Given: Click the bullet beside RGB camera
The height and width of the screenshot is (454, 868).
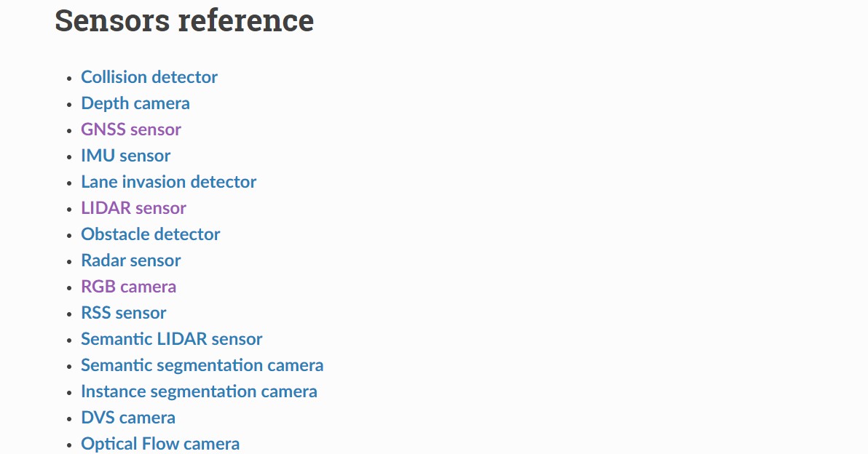Looking at the screenshot, I should (x=69, y=288).
